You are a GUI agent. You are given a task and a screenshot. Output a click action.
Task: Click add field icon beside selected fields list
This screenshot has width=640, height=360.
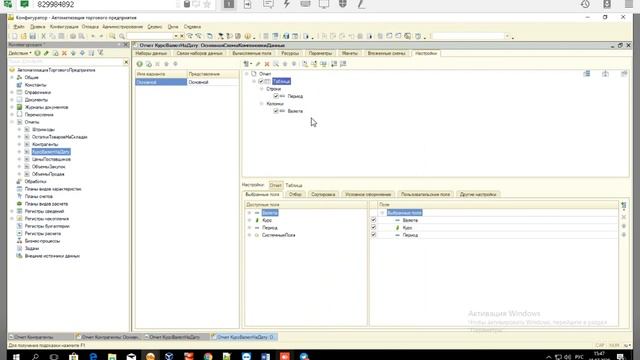pos(624,206)
